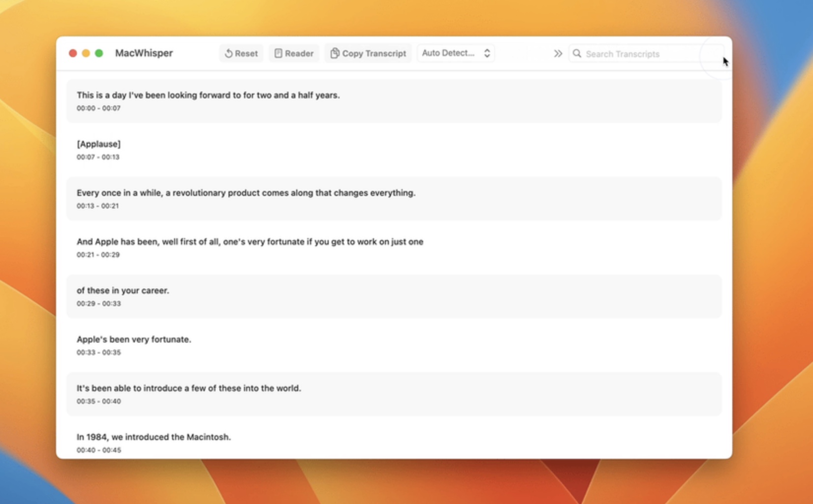813x504 pixels.
Task: Select "This is a day I've been looking forward" segment
Action: [394, 101]
